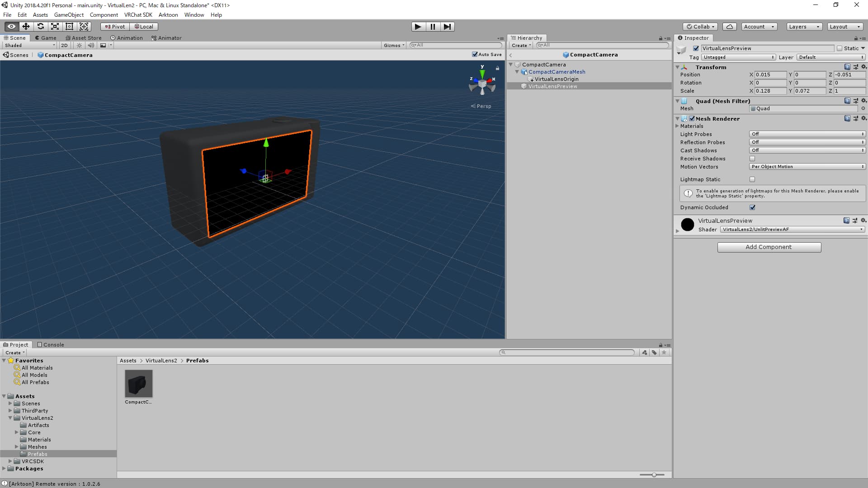Open the cloud Services icon
The width and height of the screenshot is (868, 488).
coord(729,27)
